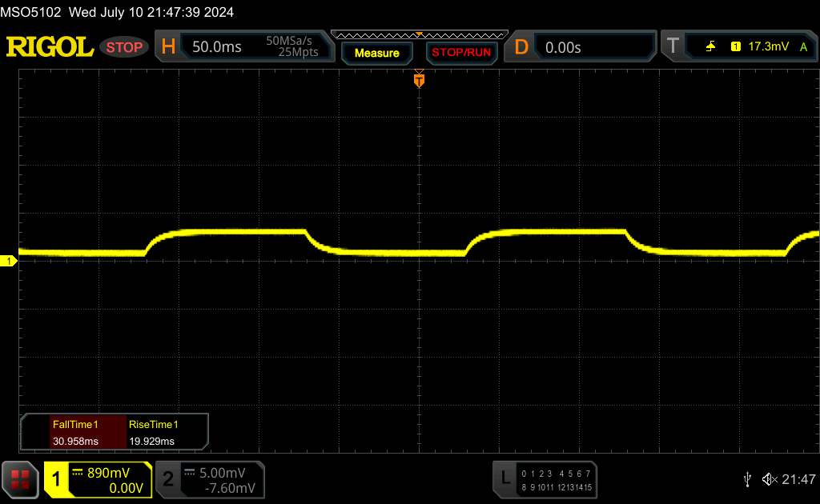Click the rising edge trigger icon
The width and height of the screenshot is (820, 504).
710,47
